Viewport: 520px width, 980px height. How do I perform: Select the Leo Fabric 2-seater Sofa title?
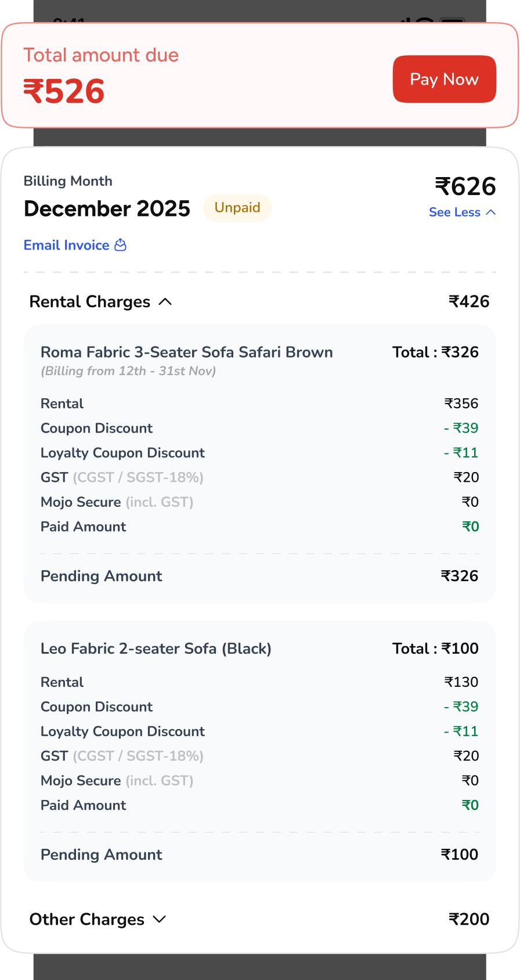pyautogui.click(x=156, y=648)
